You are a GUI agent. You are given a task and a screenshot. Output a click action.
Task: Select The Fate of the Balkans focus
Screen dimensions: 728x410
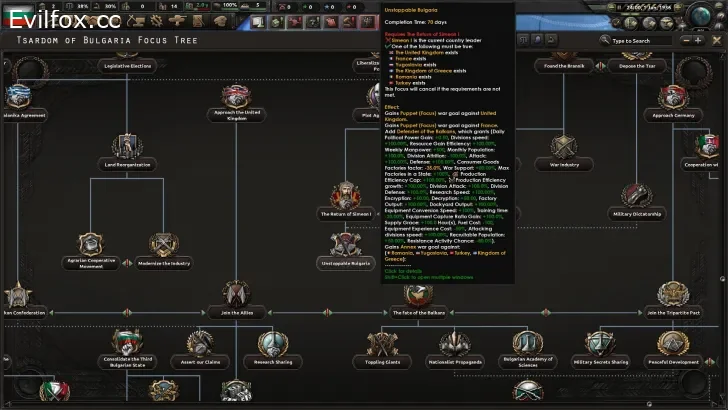[x=418, y=302]
